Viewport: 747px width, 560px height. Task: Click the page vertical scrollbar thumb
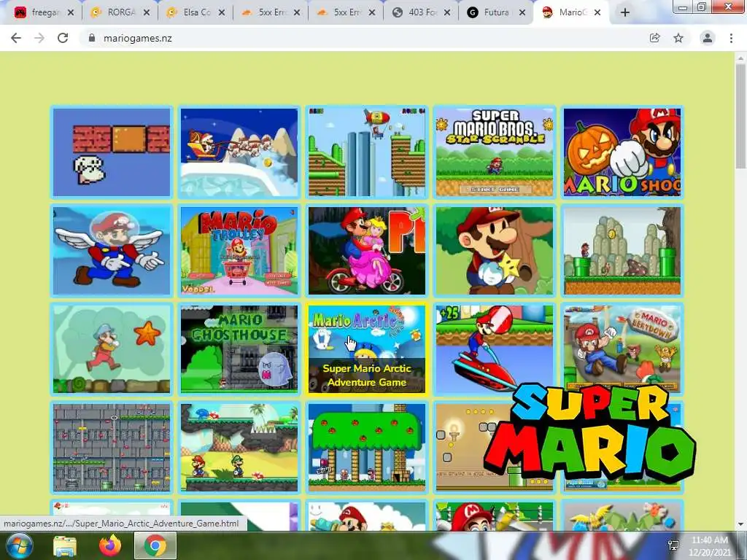(740, 116)
